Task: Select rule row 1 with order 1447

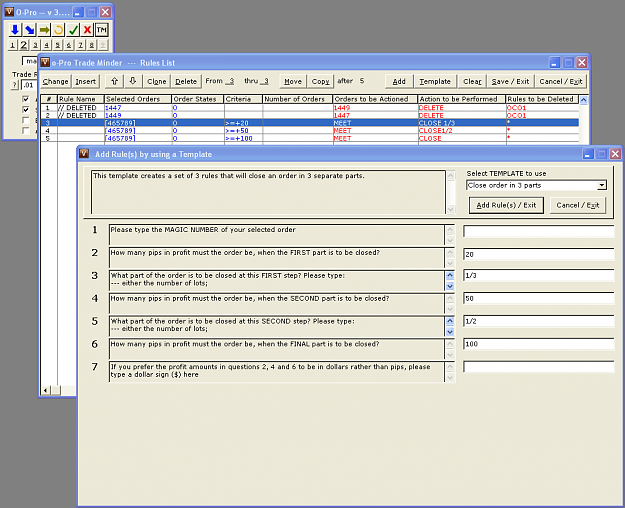Action: [310, 108]
